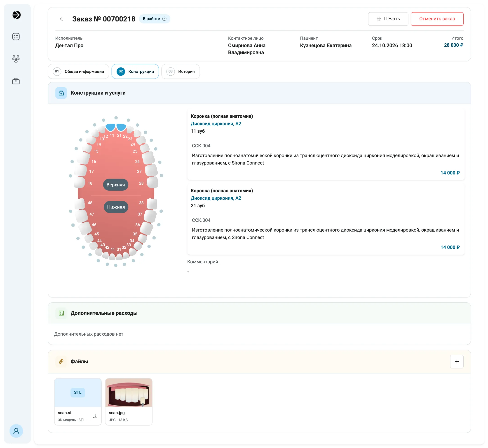Click the В работе status badge
The height and width of the screenshot is (448, 488).
(x=155, y=19)
